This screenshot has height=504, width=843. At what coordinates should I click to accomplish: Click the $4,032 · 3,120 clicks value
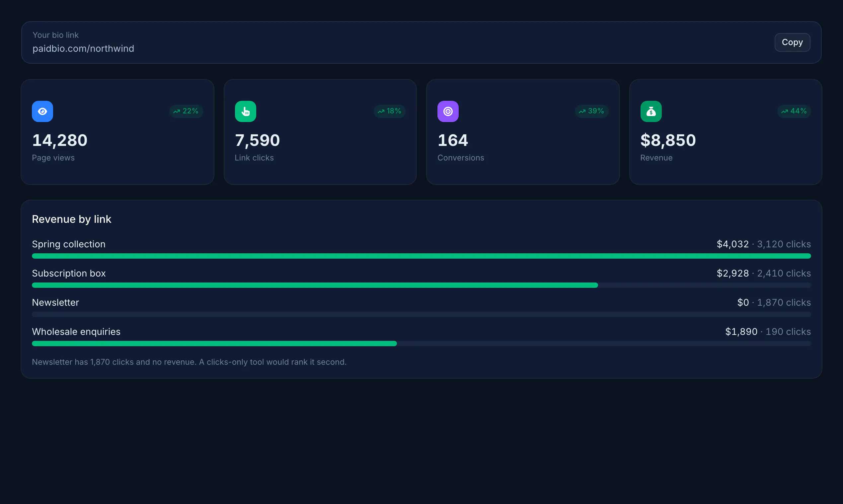[x=764, y=244]
